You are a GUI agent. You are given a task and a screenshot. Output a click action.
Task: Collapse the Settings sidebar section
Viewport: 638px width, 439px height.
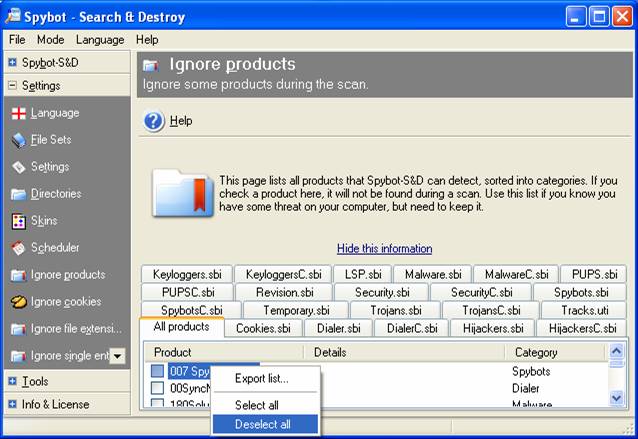click(13, 85)
